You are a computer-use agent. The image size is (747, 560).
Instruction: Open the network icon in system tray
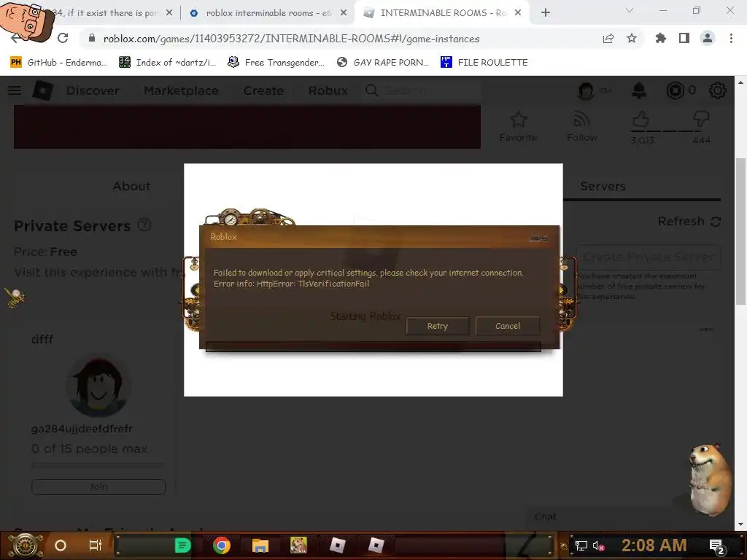pos(581,545)
